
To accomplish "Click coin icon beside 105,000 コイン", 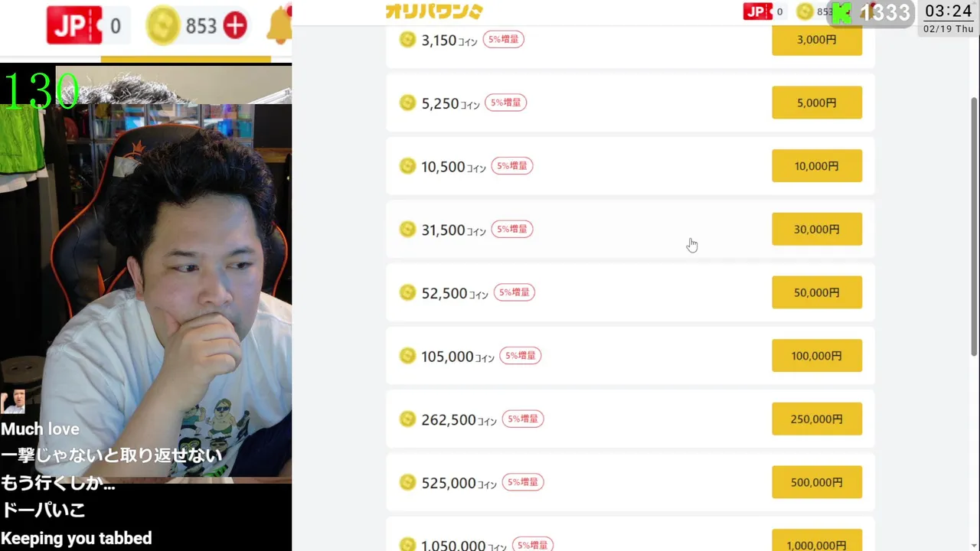I will click(408, 356).
